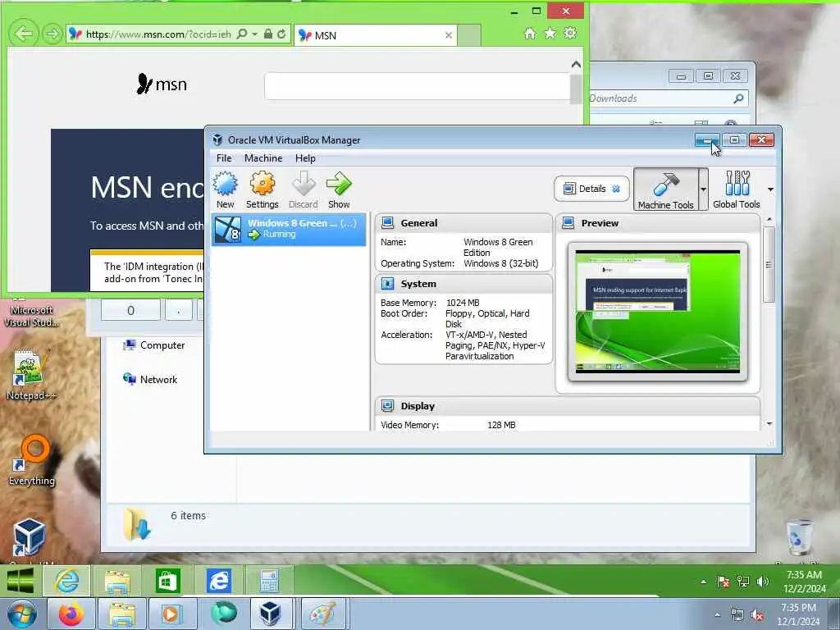The width and height of the screenshot is (840, 630).
Task: Click the IE address bar search icon
Action: click(242, 34)
